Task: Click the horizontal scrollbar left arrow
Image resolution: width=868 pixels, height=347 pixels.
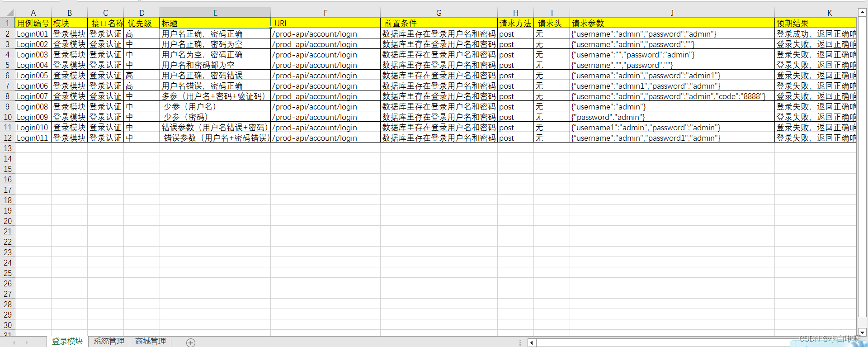Action: click(x=532, y=342)
